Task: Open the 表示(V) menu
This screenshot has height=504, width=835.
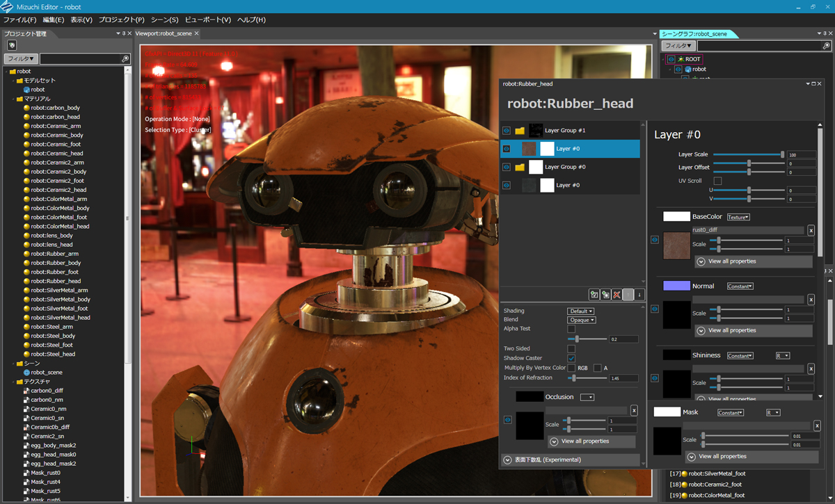Action: [82, 20]
